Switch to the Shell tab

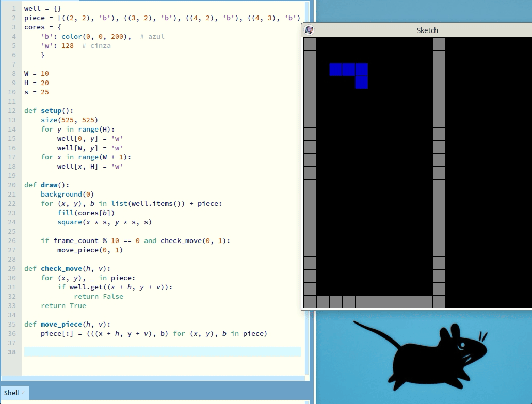11,393
